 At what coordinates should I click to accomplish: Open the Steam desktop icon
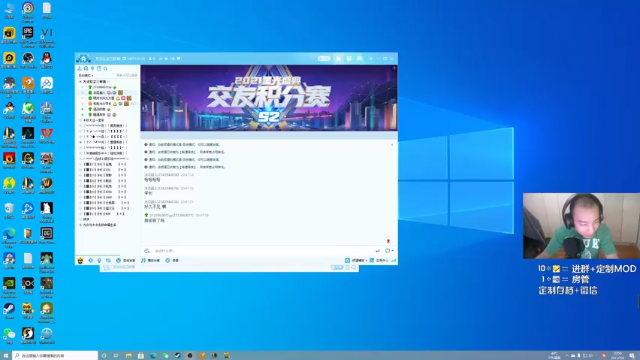[x=9, y=311]
